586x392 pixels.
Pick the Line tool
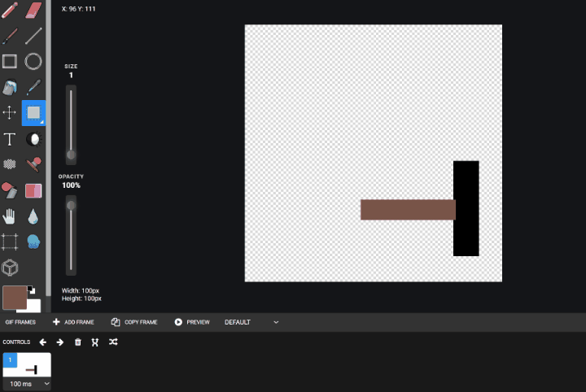click(x=33, y=37)
